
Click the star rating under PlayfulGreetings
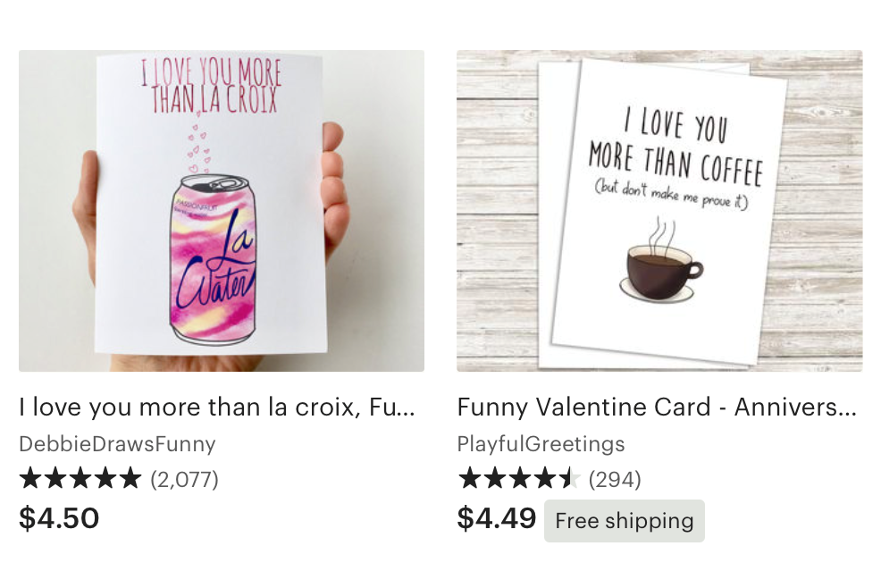point(518,479)
